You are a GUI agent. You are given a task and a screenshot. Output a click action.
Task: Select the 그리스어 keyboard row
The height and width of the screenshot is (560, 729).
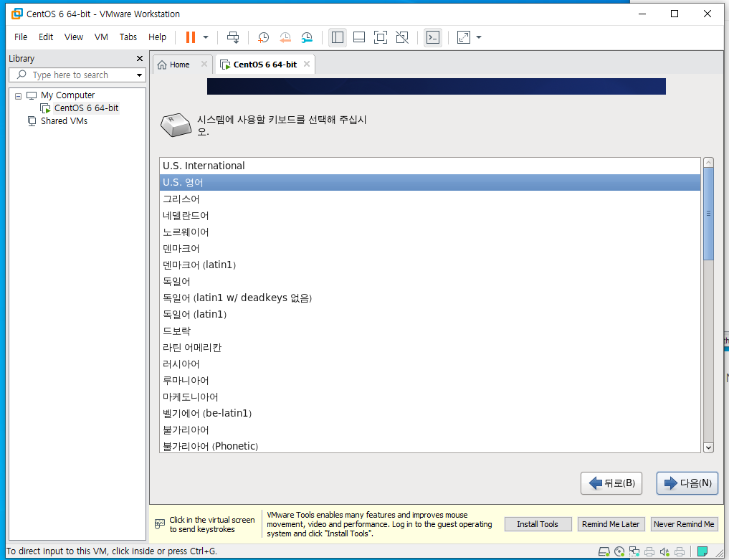[x=429, y=199]
